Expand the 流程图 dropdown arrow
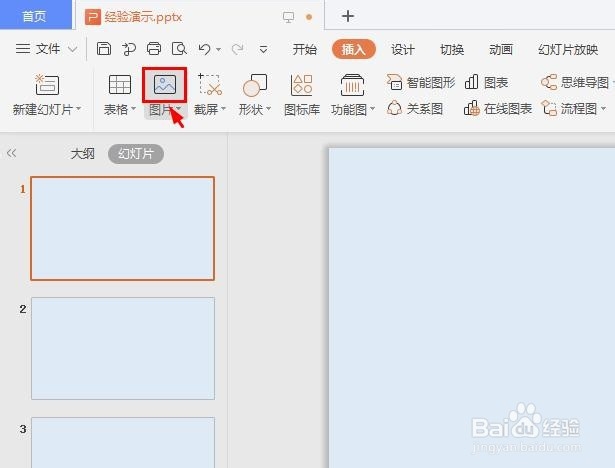 (x=603, y=108)
